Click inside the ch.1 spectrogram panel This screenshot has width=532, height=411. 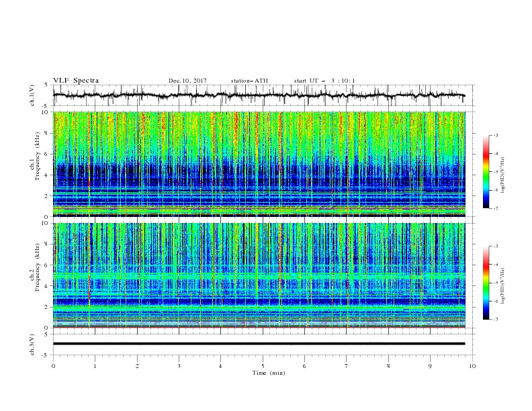click(x=259, y=164)
